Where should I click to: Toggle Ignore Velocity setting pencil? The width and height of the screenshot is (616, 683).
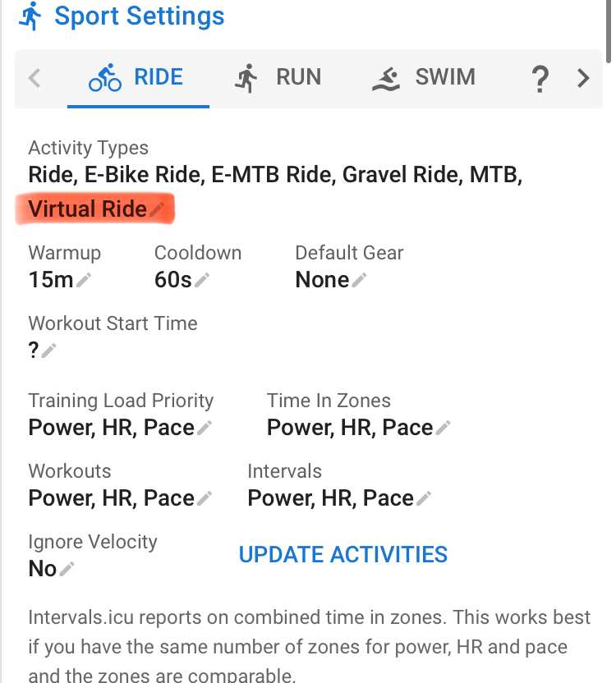(67, 570)
